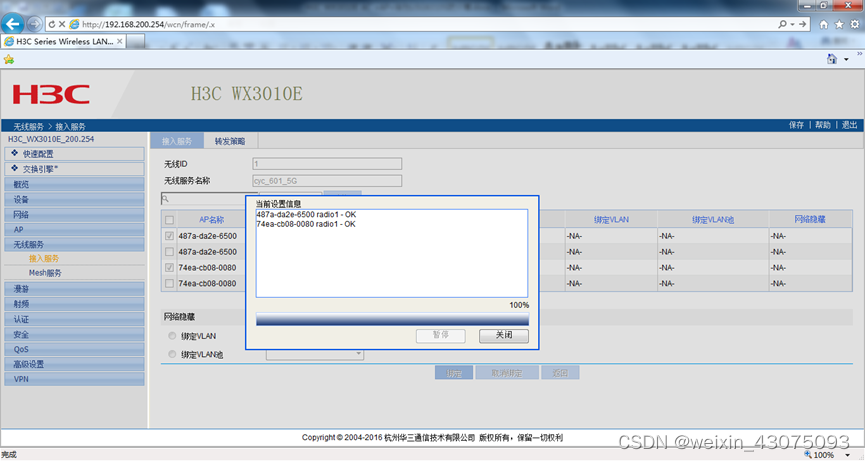Click 无线ID input field
Viewport: 865px width, 461px height.
click(327, 164)
